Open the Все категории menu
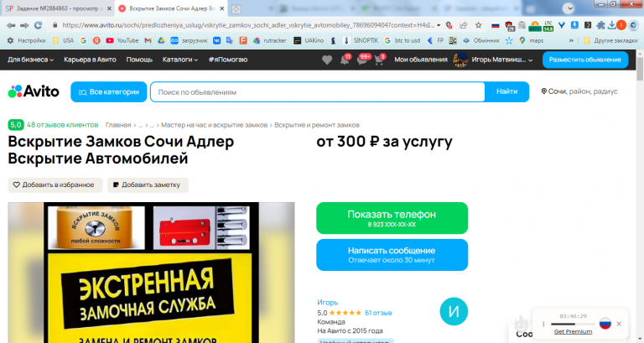Screen dimensions: 644x343 point(108,91)
